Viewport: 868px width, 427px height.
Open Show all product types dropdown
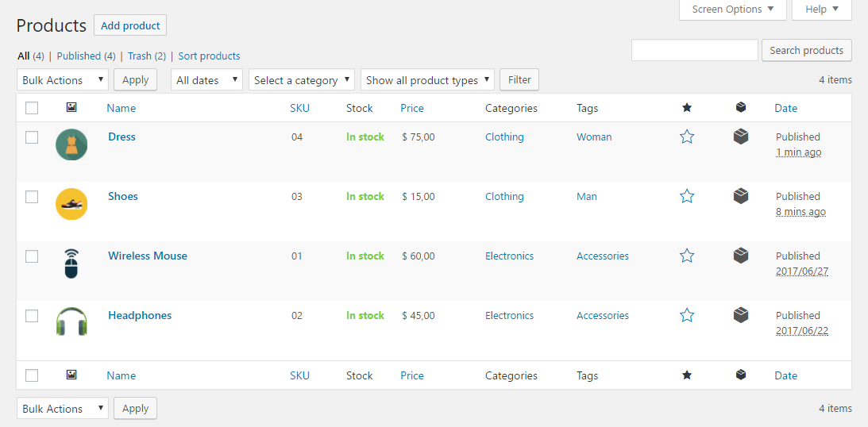coord(427,79)
